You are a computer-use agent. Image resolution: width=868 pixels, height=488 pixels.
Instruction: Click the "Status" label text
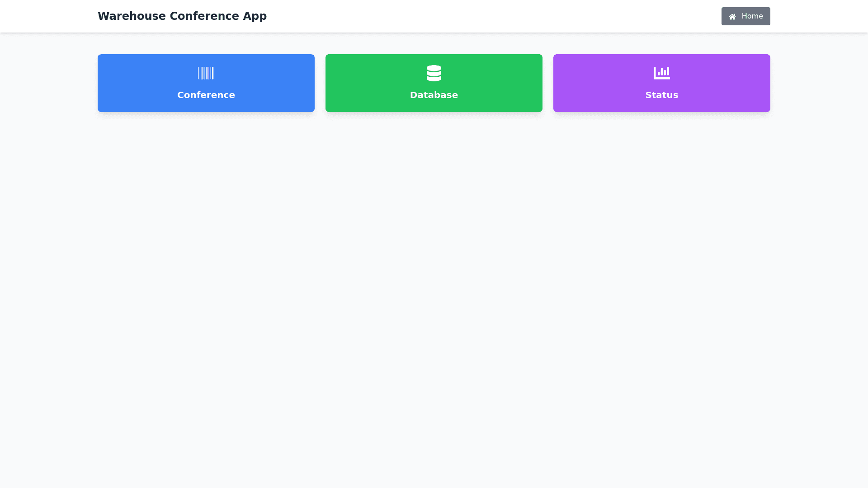(662, 95)
